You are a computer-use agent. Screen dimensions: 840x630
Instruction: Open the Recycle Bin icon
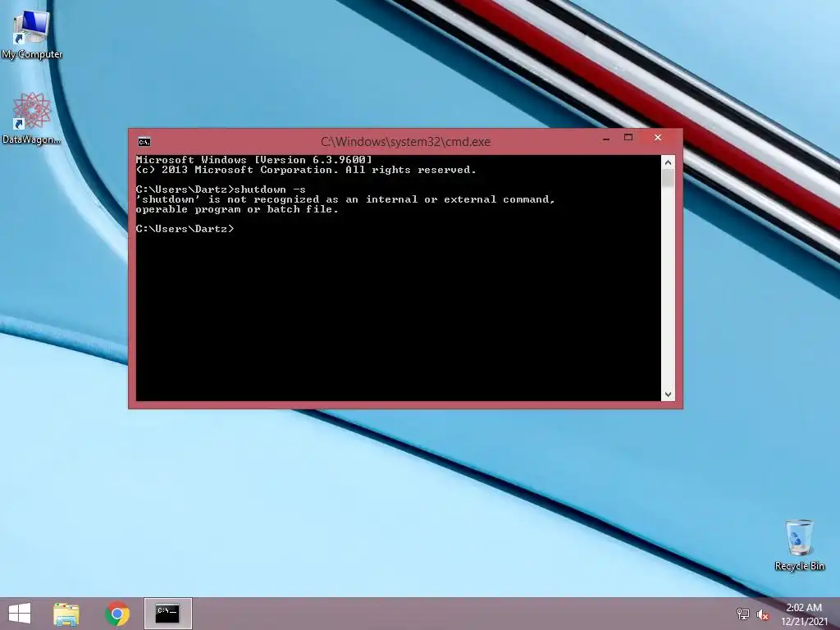[x=799, y=545]
